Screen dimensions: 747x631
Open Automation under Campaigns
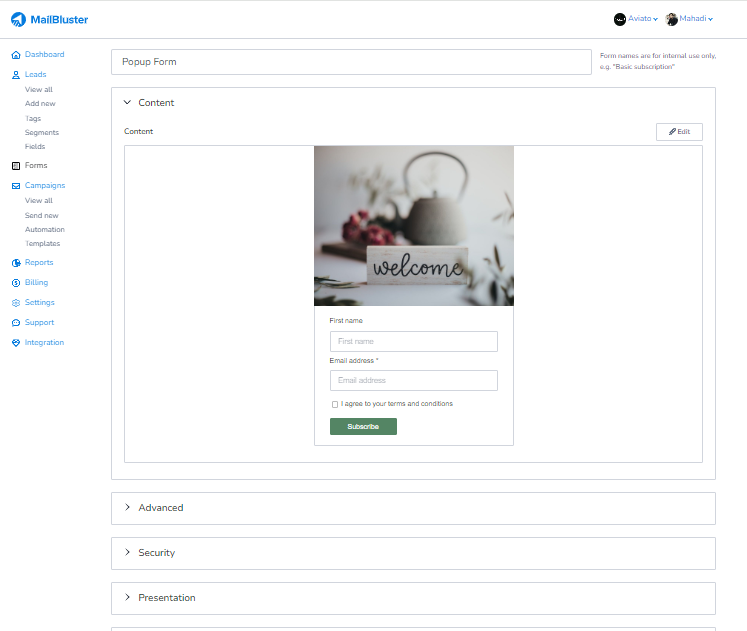(45, 230)
